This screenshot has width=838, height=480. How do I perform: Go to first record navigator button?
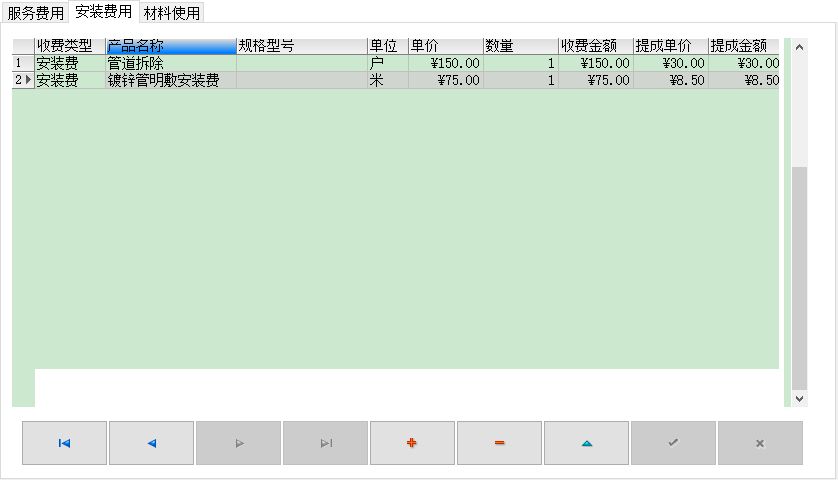point(64,443)
